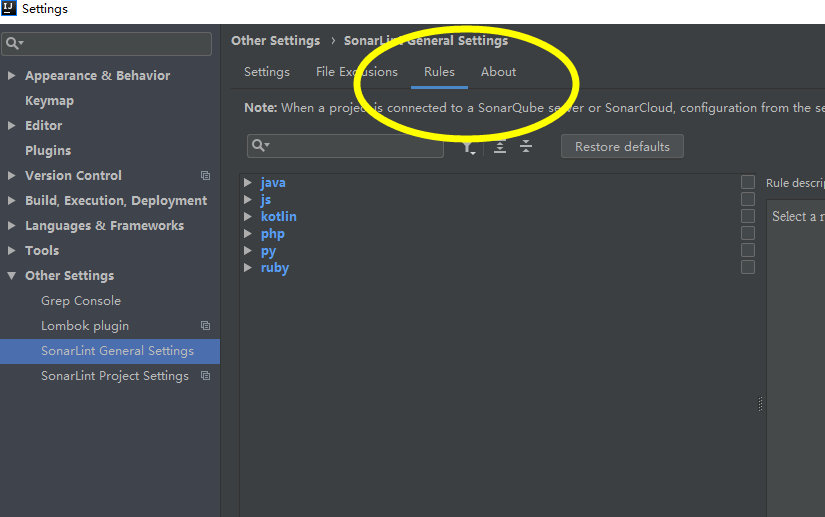Collapse all rules icon in toolbar

[x=526, y=146]
